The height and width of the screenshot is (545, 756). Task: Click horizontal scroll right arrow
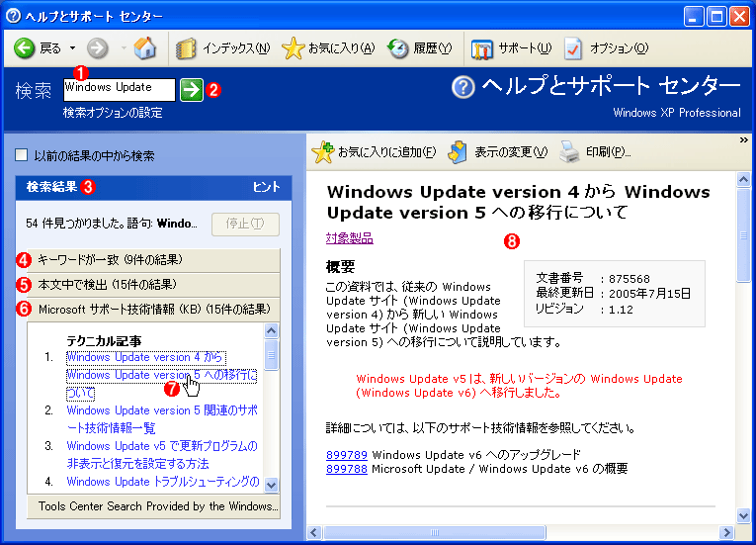726,532
